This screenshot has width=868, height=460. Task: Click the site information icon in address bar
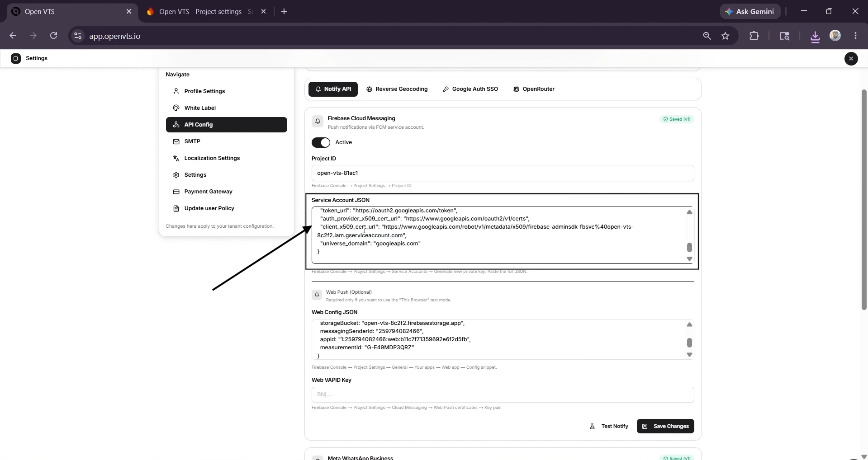(x=78, y=36)
